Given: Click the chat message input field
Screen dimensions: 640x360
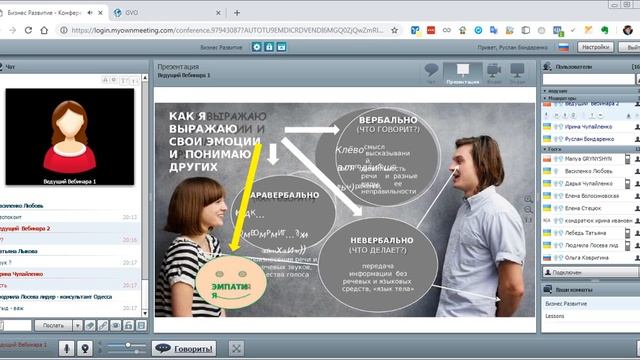Looking at the screenshot, I should (x=16, y=326).
